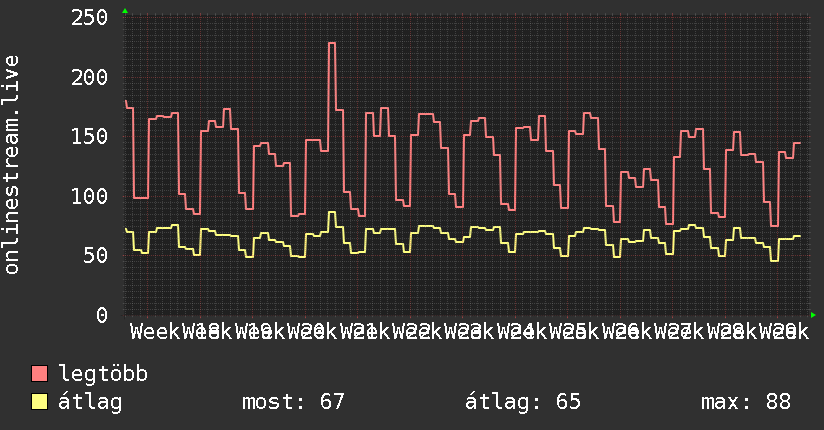The width and height of the screenshot is (824, 430).
Task: Click the last Week label on x-axis
Action: tap(784, 332)
